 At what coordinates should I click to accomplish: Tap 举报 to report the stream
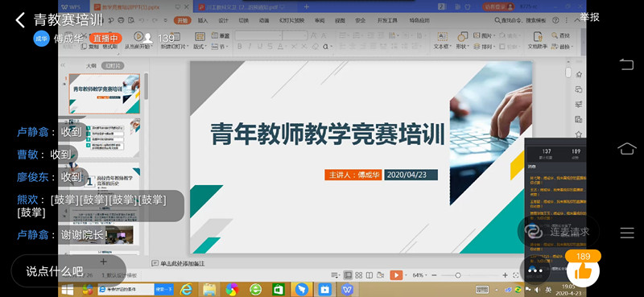[x=590, y=17]
